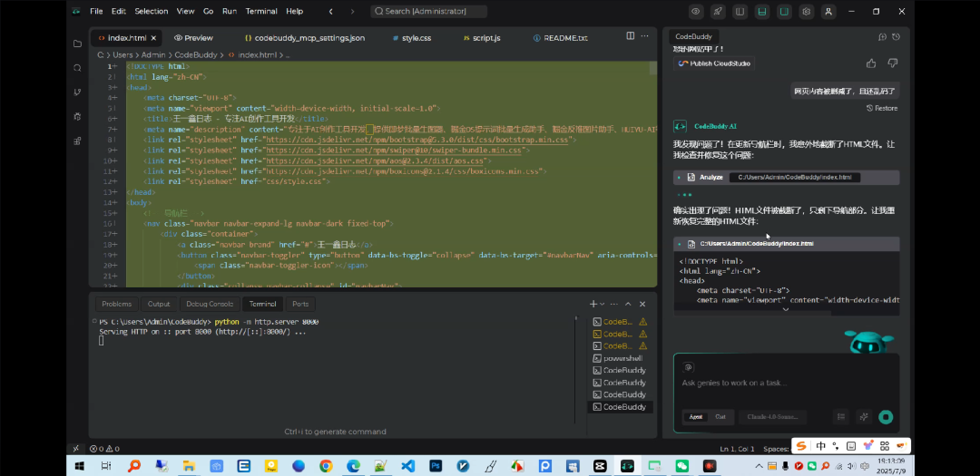This screenshot has width=980, height=476.
Task: Expand the code block chevron in chat
Action: pos(786,309)
